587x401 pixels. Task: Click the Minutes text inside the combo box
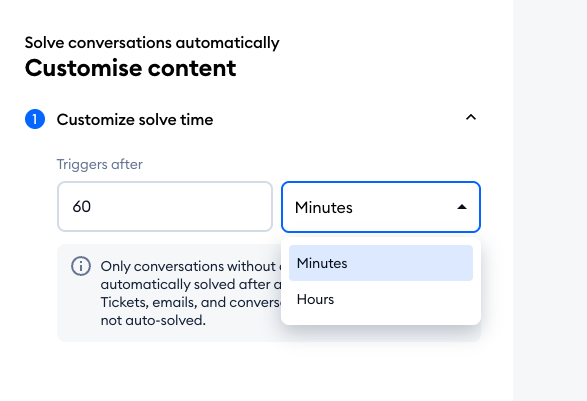pyautogui.click(x=324, y=207)
